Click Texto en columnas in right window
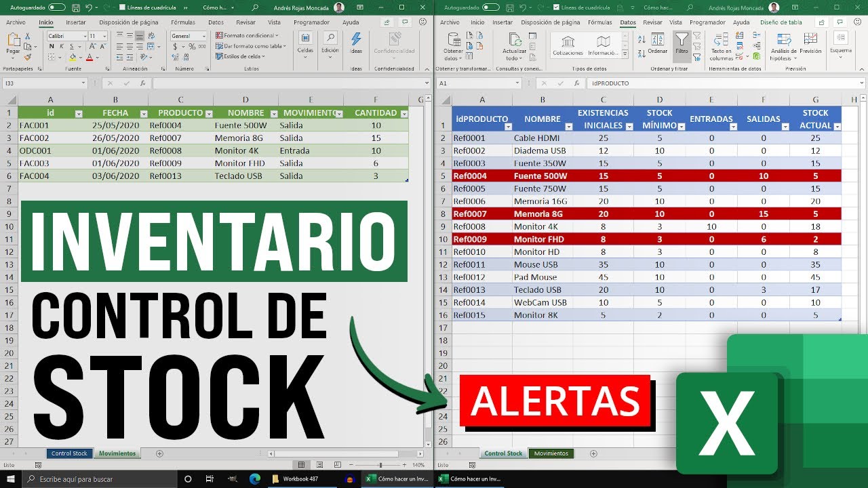The height and width of the screenshot is (488, 868). [722, 45]
